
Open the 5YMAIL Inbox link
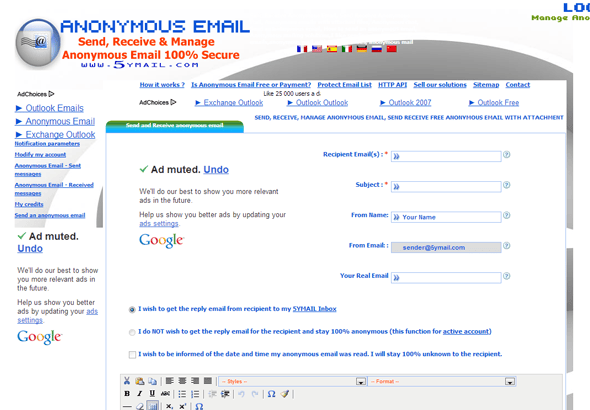[x=315, y=309]
